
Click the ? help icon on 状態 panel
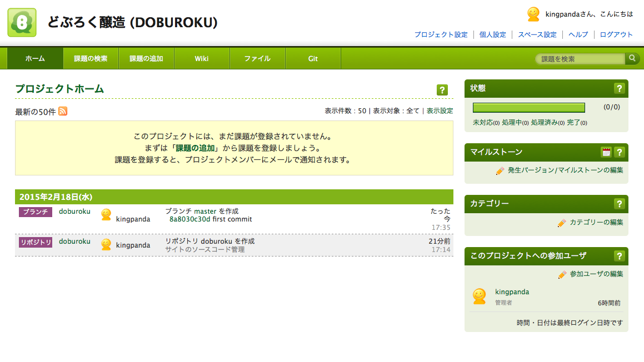[x=620, y=89]
